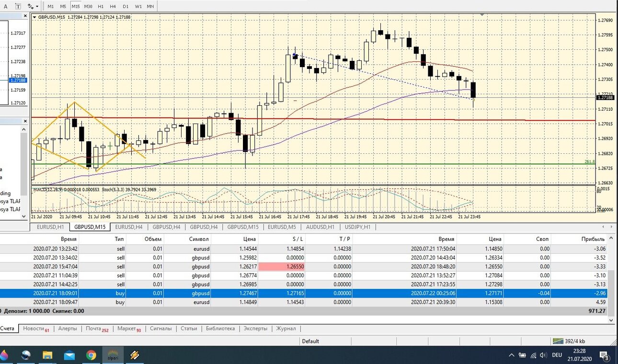618x364 pixels.
Task: Open the Журнал terminal tab
Action: (286, 329)
